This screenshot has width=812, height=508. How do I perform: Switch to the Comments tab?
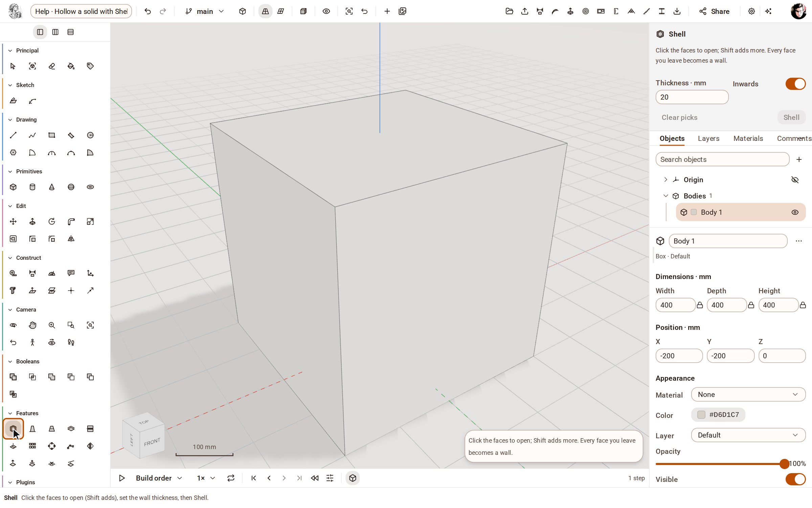(794, 138)
